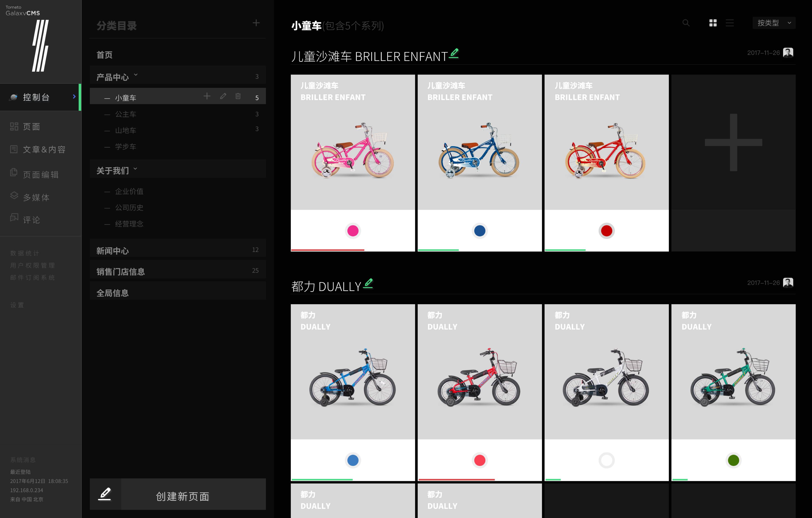Viewport: 812px width, 518px height.
Task: Edit the 都力 DUALLY series title
Action: point(368,283)
